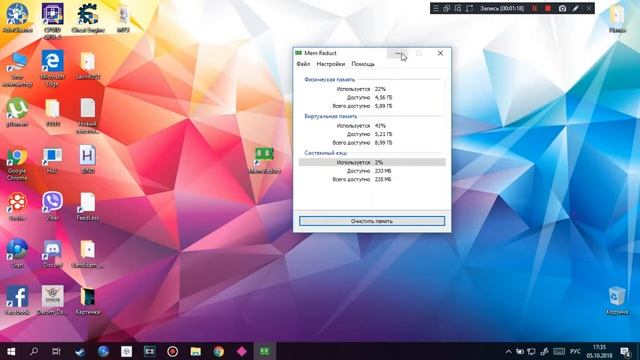Stop the screen recording

(x=548, y=8)
